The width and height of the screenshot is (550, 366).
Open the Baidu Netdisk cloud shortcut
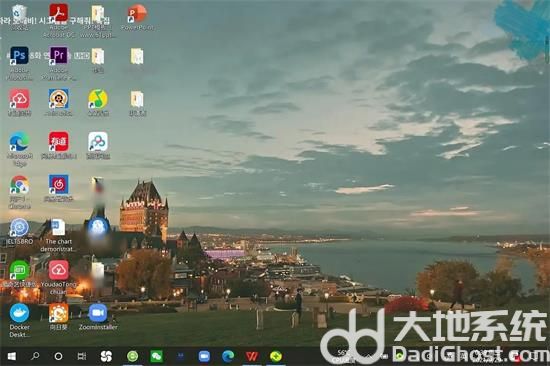tap(98, 141)
